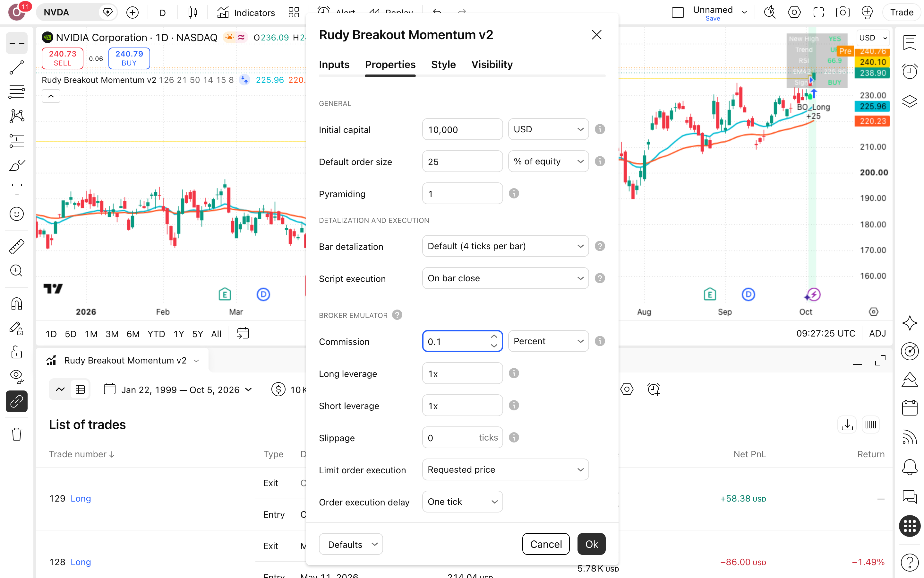This screenshot has width=924, height=578.
Task: Choose the ruler measure tool
Action: click(16, 247)
